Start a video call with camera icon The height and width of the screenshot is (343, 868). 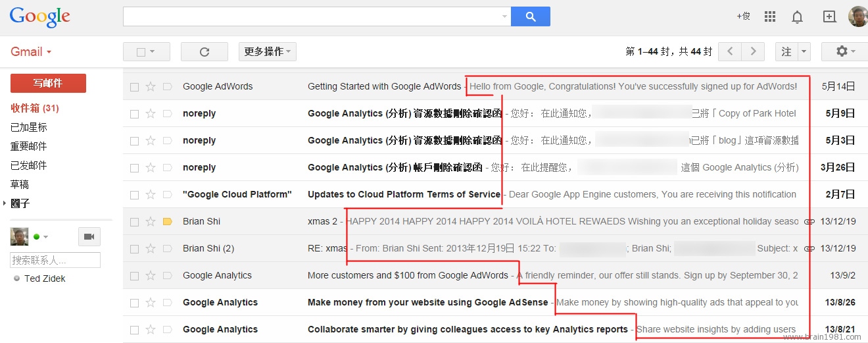point(89,236)
